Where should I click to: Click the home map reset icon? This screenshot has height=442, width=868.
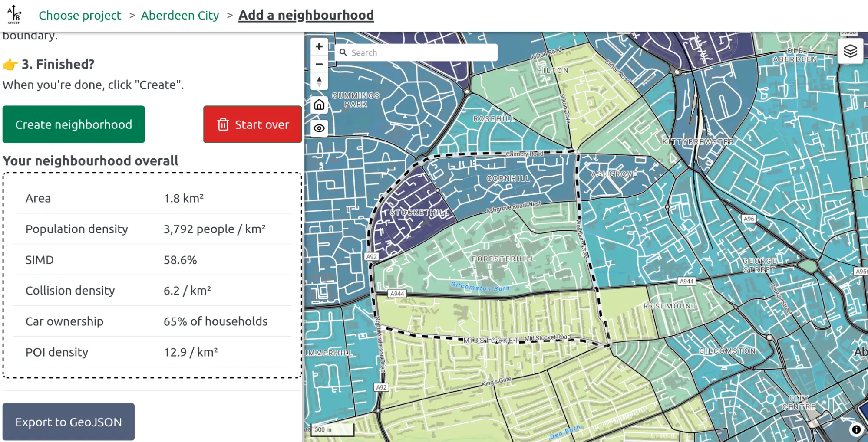tap(319, 105)
